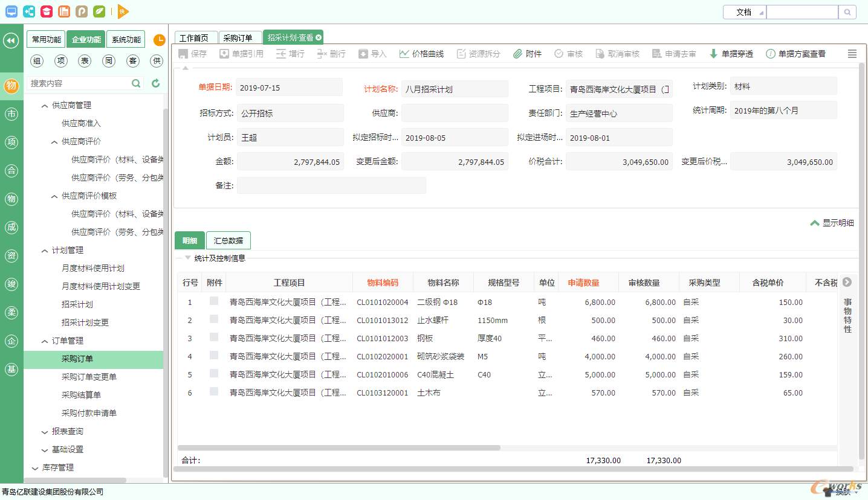Screen dimensions: 868x500
Task: Open the green leaf icon
Action: pos(99,11)
